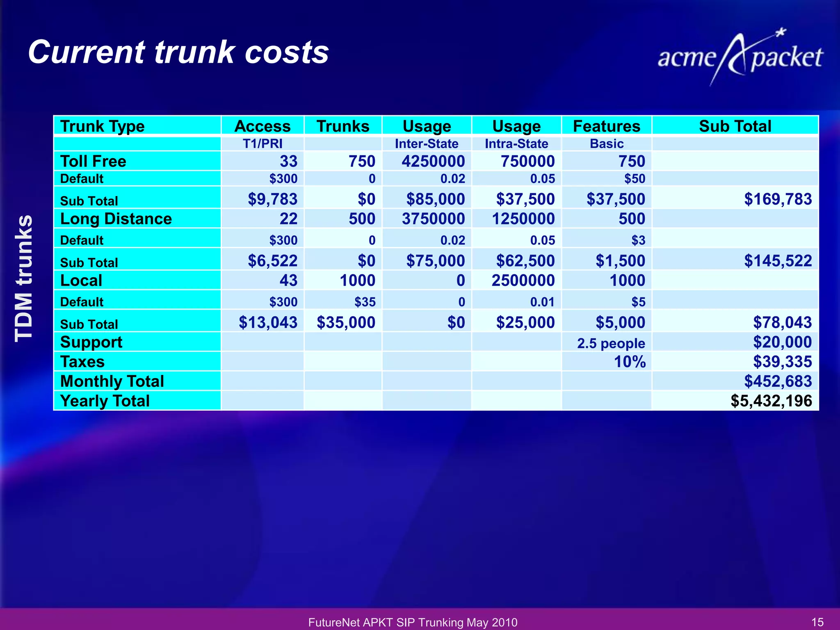Click the 'Inter-State' subheader cell
Viewport: 840px width, 630px height.
427,144
